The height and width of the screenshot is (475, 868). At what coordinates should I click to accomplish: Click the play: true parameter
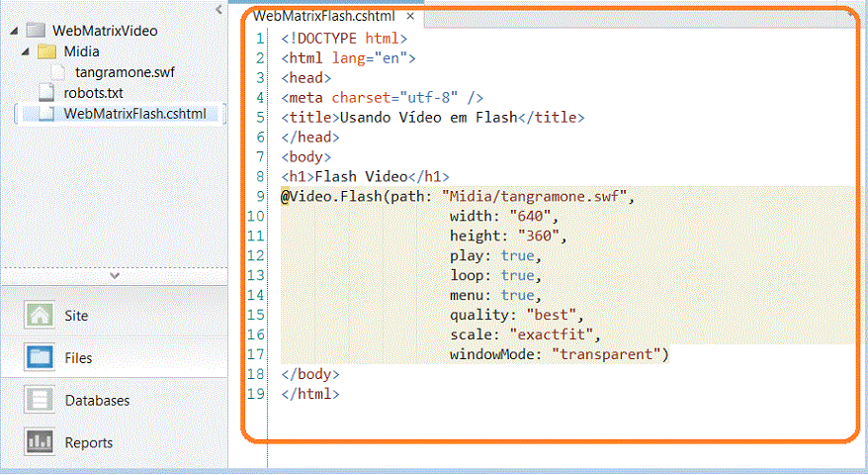click(495, 256)
